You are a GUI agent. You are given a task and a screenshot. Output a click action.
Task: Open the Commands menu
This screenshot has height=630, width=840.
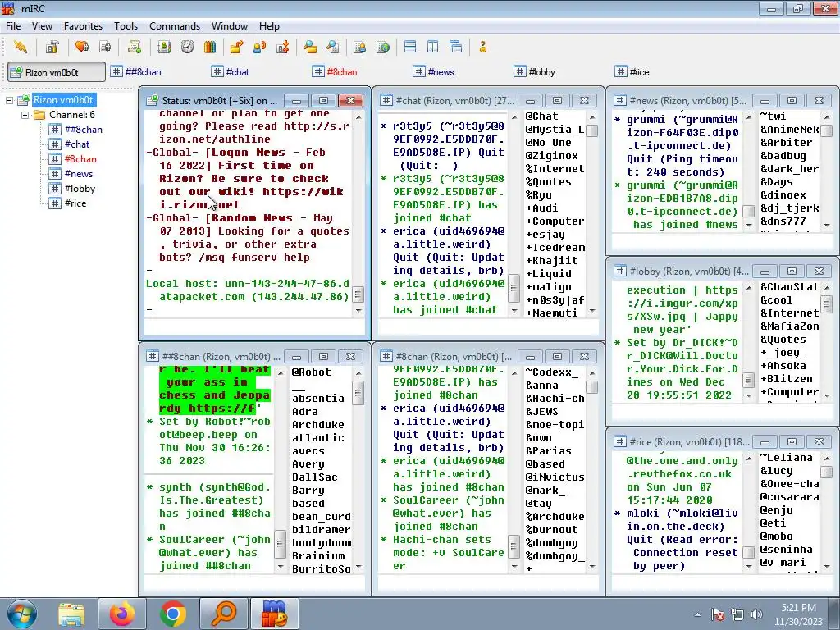[x=175, y=26]
